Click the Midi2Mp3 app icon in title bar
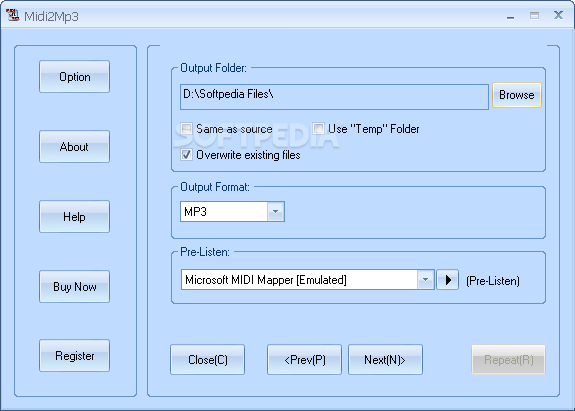The width and height of the screenshot is (575, 411). point(12,15)
